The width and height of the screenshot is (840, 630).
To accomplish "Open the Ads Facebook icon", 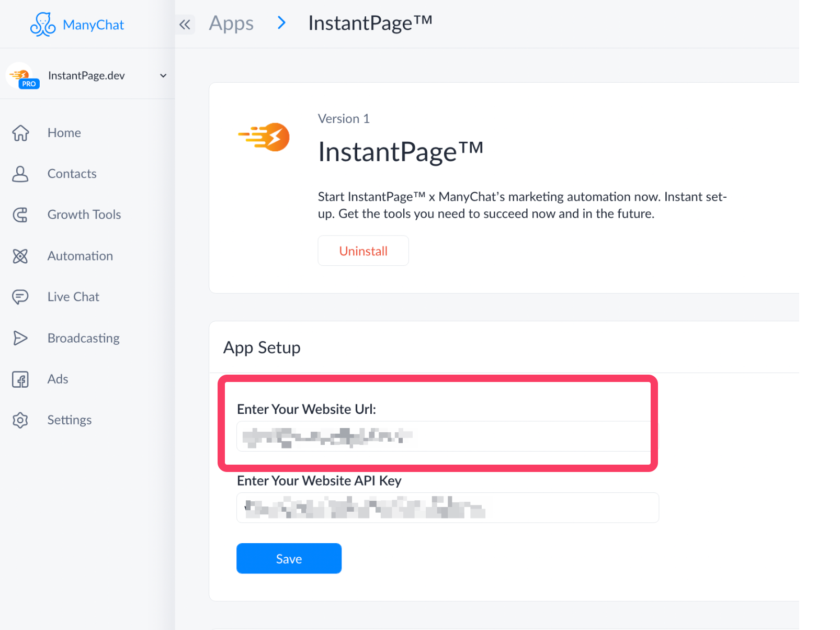I will click(x=20, y=379).
